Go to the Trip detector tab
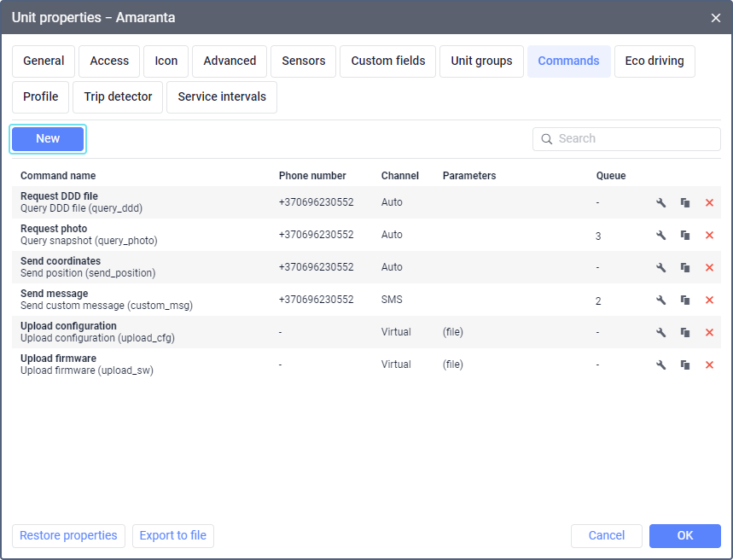 pos(118,97)
